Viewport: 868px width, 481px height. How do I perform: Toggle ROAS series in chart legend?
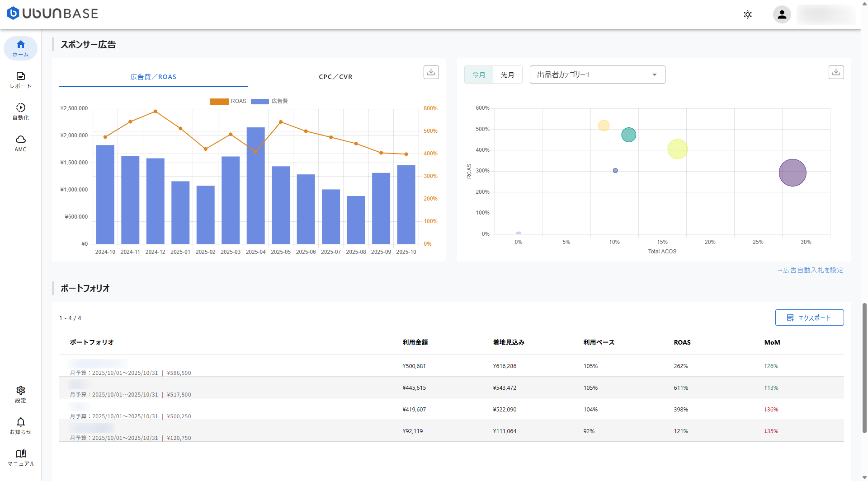click(219, 101)
